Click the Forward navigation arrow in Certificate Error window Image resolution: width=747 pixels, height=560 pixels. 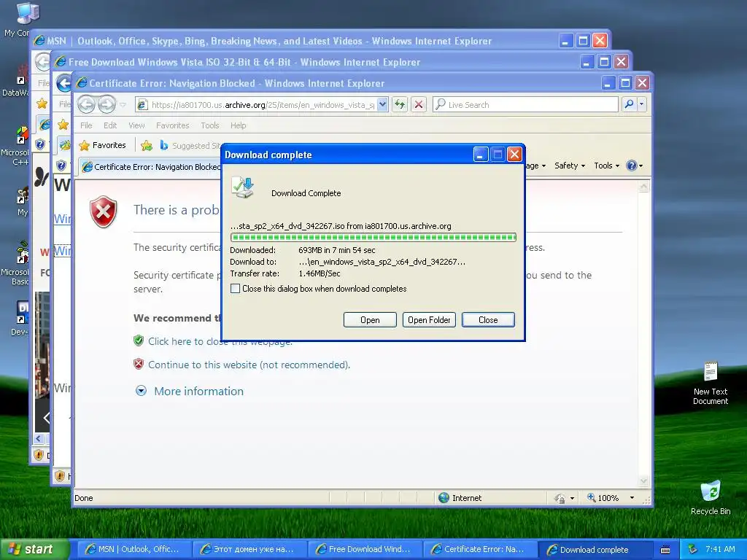[107, 104]
